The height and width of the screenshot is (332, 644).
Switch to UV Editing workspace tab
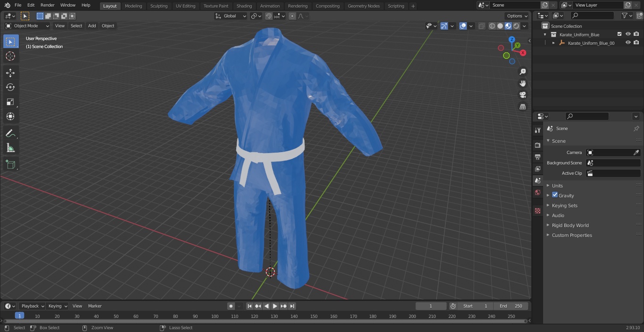185,6
